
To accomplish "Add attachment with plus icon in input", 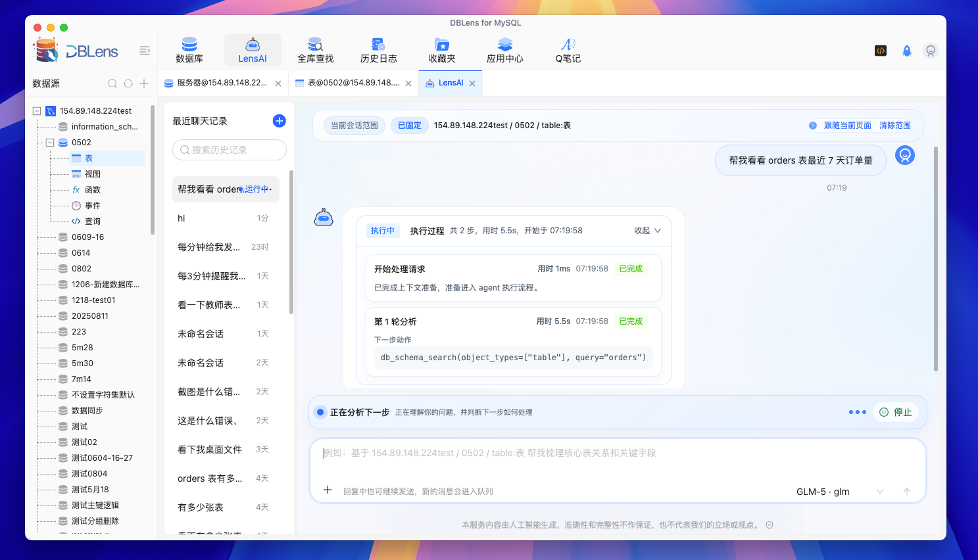I will [328, 490].
